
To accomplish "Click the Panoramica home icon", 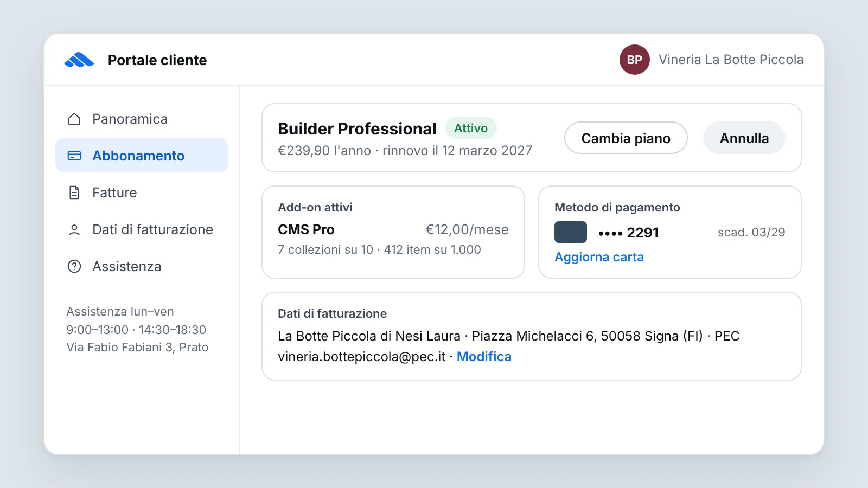I will coord(74,119).
